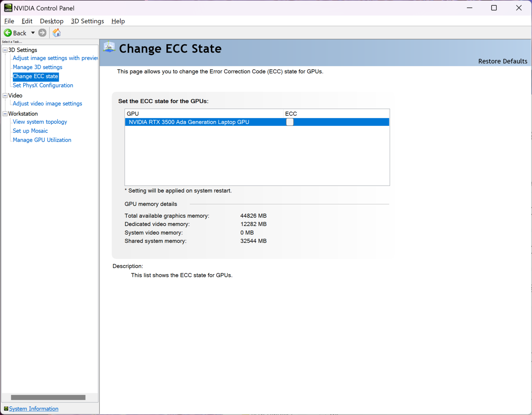Click the GPU column header
This screenshot has height=415, width=532.
click(x=204, y=114)
